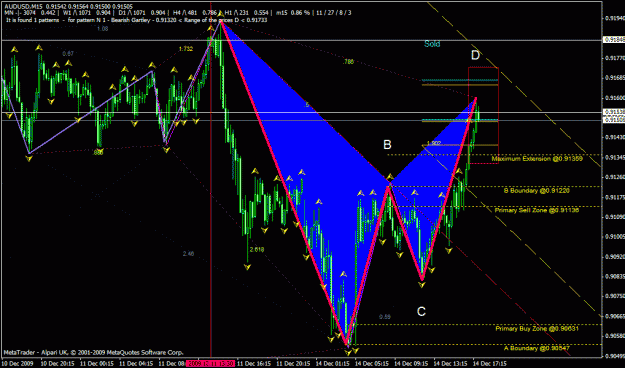Select the white 'C' pattern point label
Screen dimensions: 625x368
click(421, 311)
